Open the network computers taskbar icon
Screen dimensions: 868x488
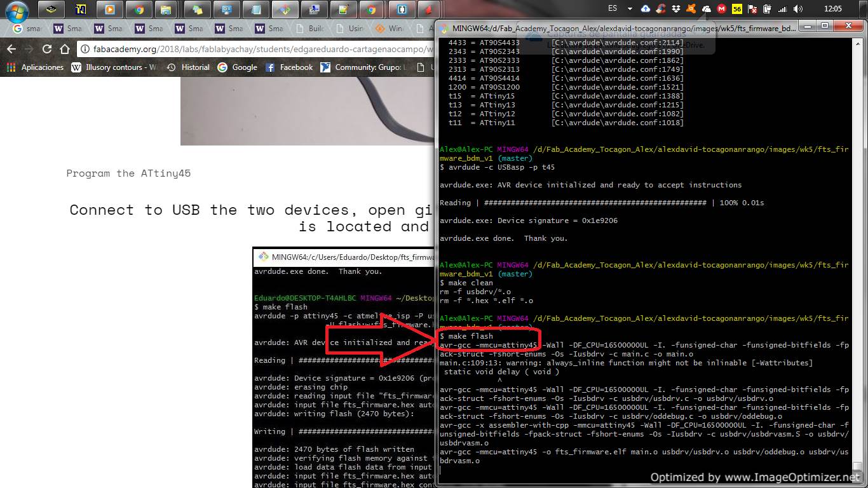coord(313,10)
